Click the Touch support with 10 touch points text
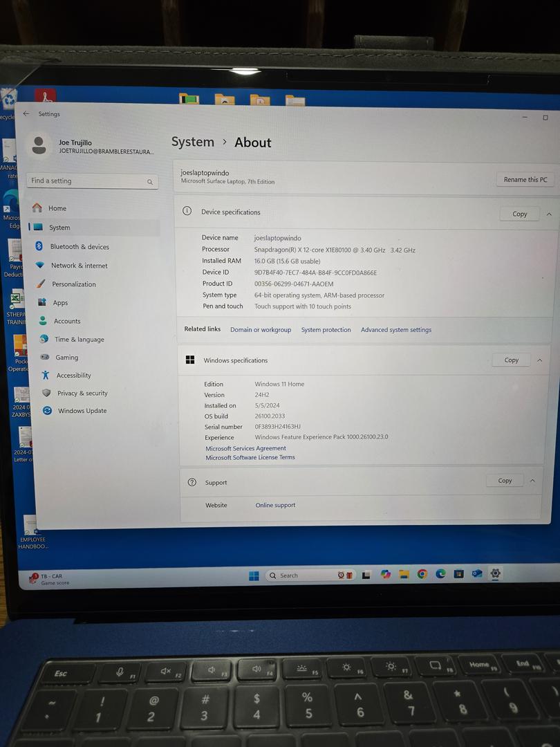The height and width of the screenshot is (747, 560). 302,306
